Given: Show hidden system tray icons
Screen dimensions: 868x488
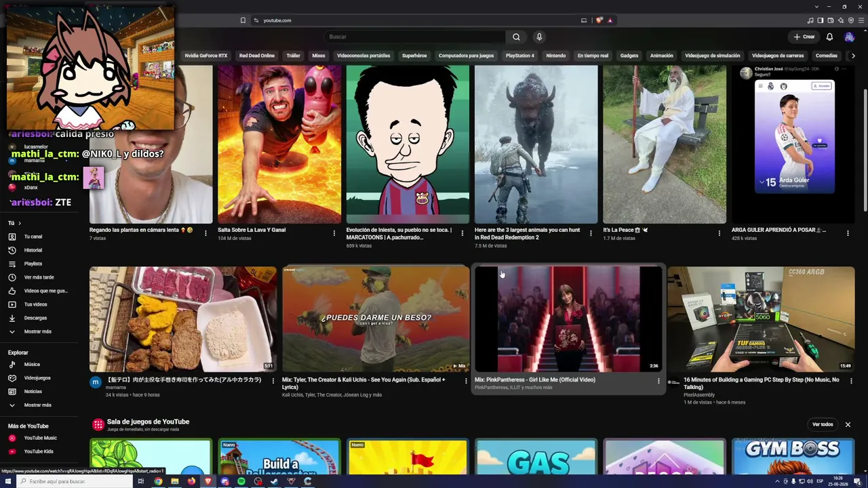Looking at the screenshot, I should pyautogui.click(x=777, y=481).
